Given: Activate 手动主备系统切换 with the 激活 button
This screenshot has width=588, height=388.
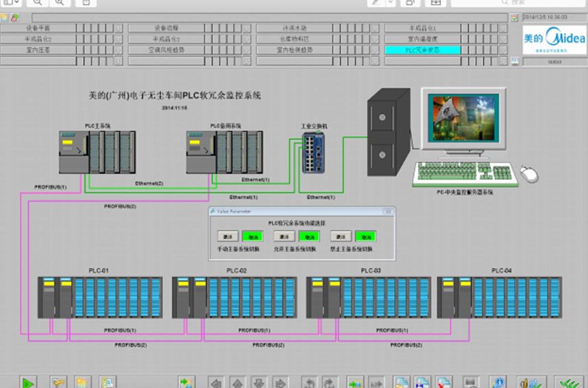Looking at the screenshot, I should pos(228,236).
